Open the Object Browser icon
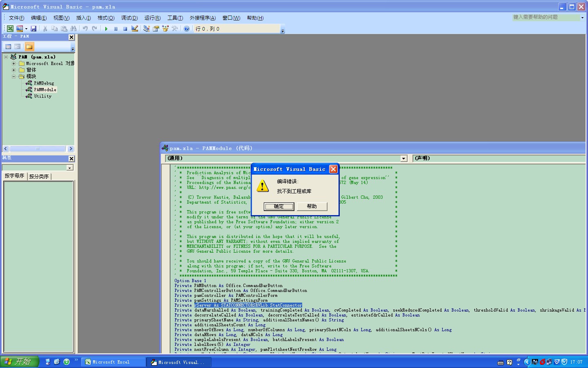Viewport: 588px width, 368px height. (165, 29)
